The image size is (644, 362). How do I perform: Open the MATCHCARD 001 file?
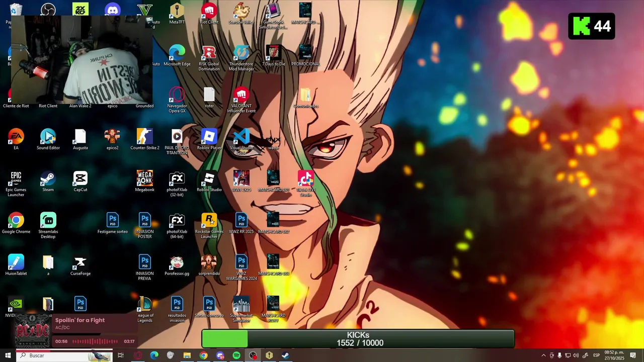pyautogui.click(x=273, y=181)
